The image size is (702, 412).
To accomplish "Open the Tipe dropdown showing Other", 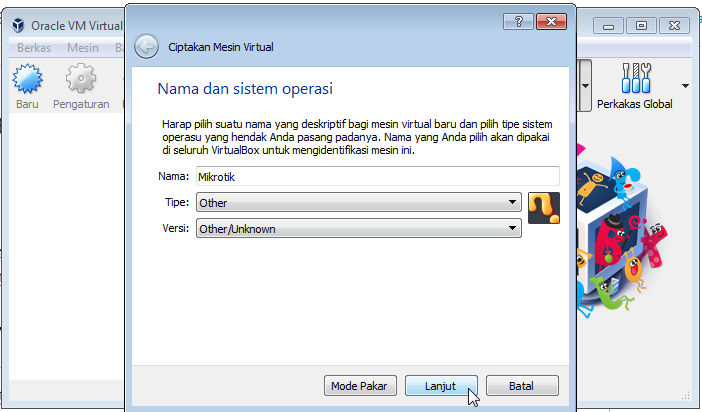I will (x=359, y=202).
